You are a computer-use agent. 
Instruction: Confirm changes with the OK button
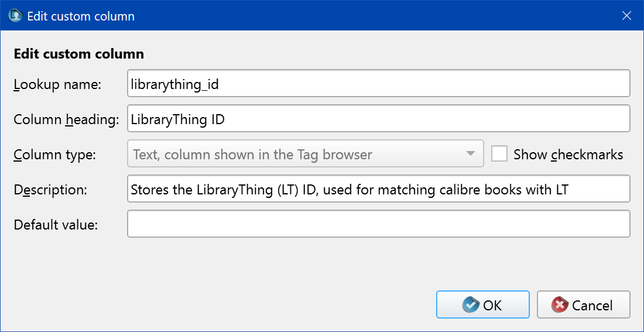(482, 305)
